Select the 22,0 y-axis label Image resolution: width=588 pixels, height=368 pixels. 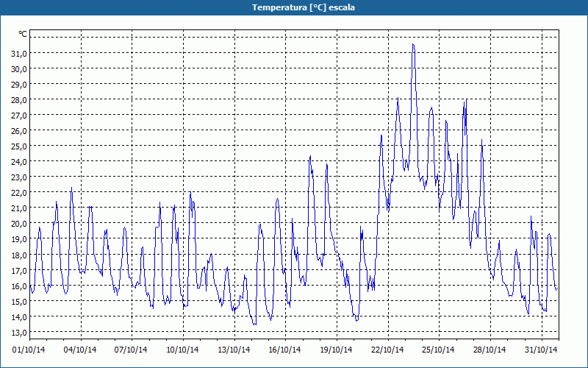(x=19, y=193)
